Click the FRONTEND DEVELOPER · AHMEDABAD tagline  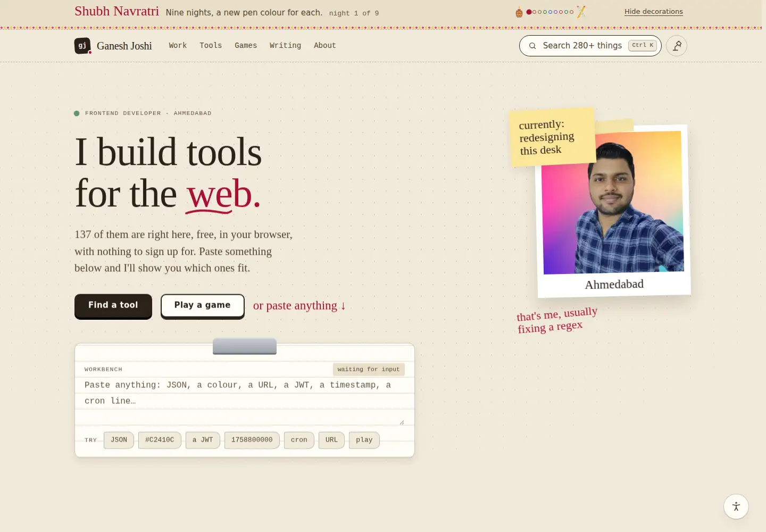pos(148,113)
